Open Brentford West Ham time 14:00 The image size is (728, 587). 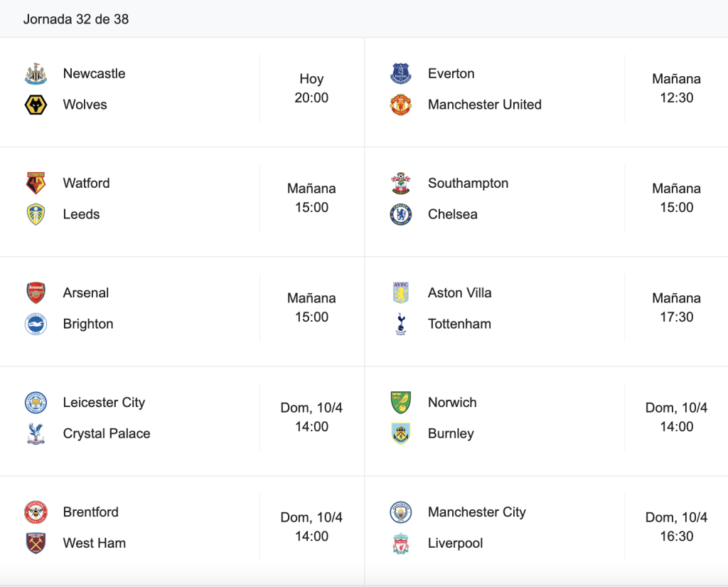tap(311, 527)
